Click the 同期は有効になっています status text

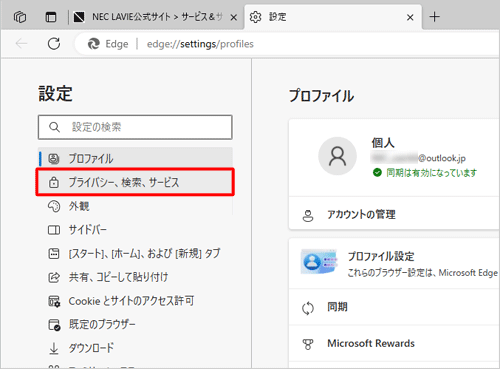(x=431, y=173)
